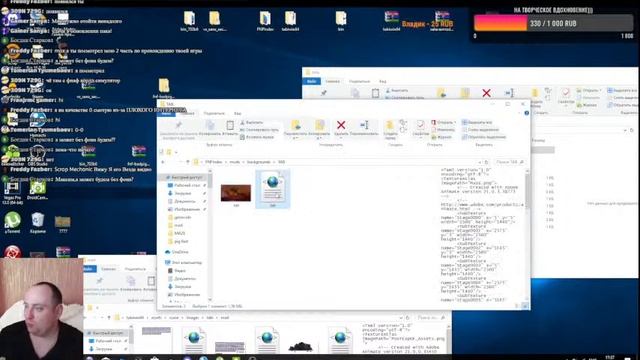The height and width of the screenshot is (360, 640).
Task: Select Quick access in the front navigation pane
Action: tap(184, 178)
